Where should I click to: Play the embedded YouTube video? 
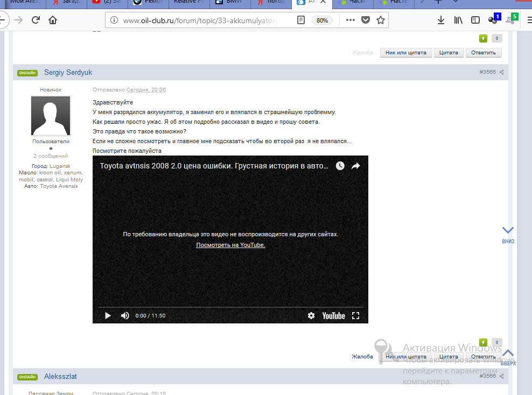[108, 316]
